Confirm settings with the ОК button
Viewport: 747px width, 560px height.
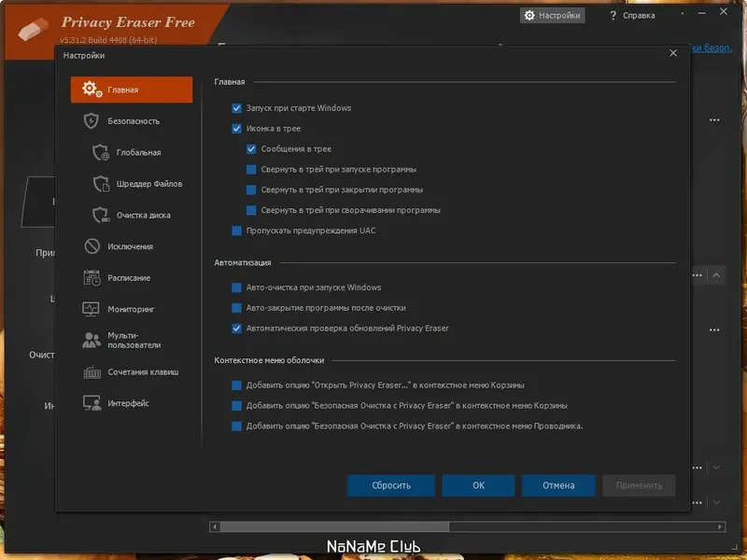click(478, 485)
